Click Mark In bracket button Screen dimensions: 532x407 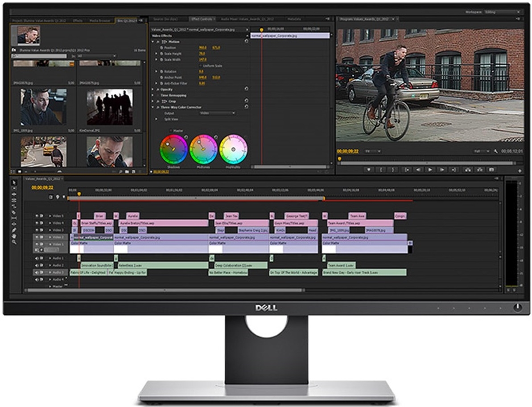381,170
